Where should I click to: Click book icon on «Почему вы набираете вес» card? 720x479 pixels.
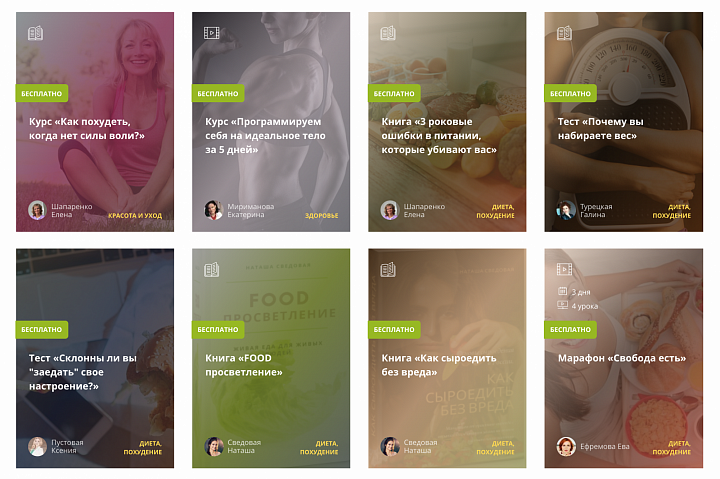564,33
